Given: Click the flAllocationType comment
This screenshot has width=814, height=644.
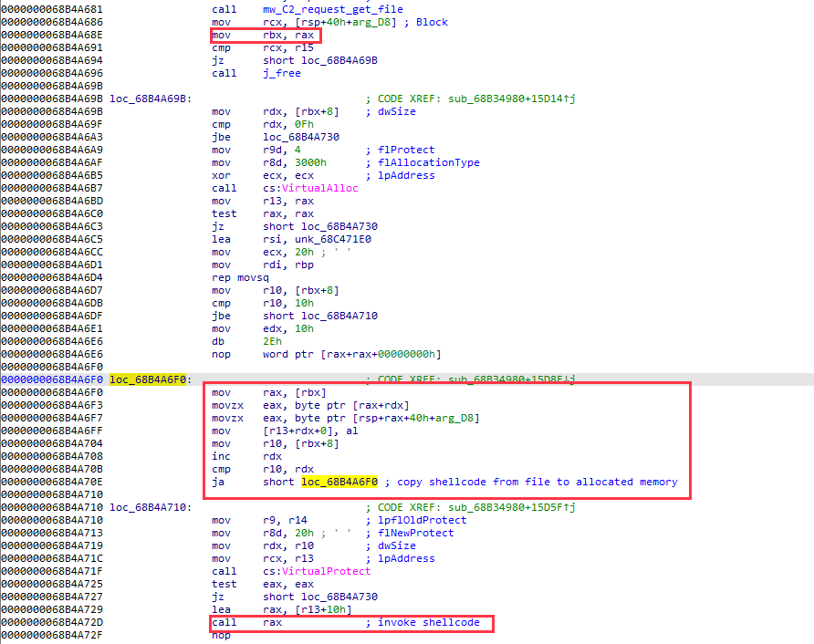Looking at the screenshot, I should pos(428,162).
